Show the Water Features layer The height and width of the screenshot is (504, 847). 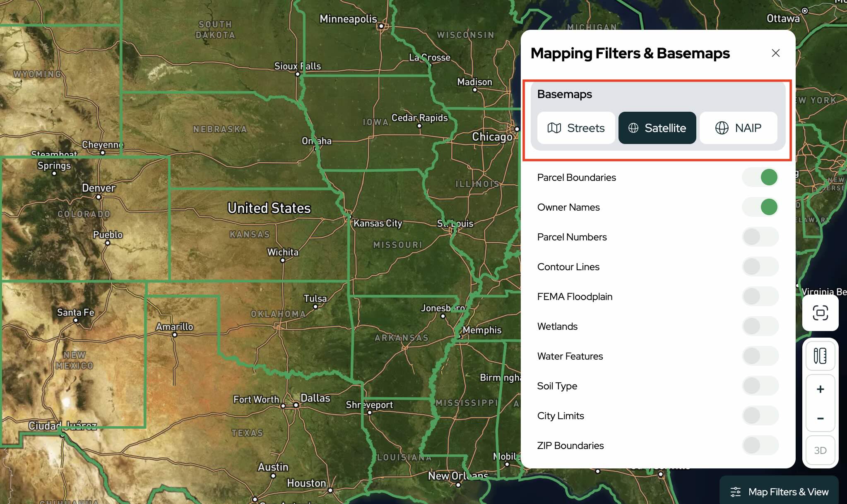pyautogui.click(x=760, y=356)
